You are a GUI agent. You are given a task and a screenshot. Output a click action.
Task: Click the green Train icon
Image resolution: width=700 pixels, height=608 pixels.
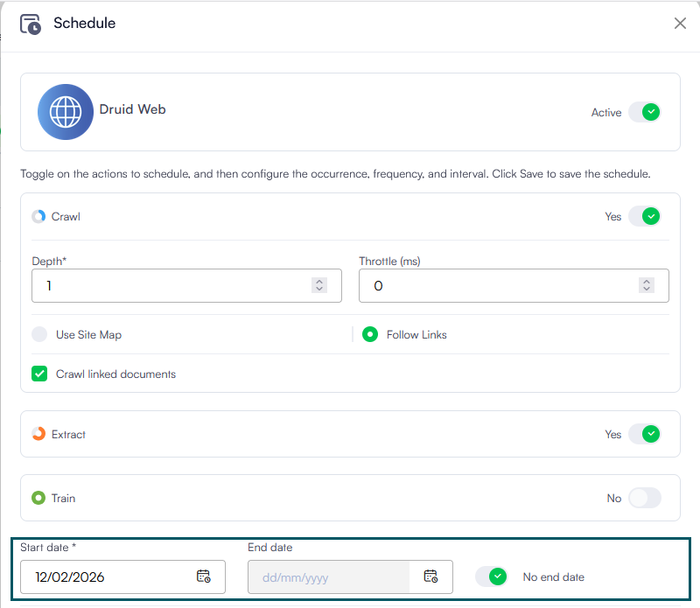[38, 498]
